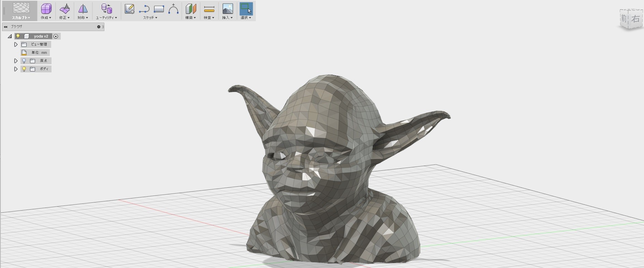Collapse the yoda v2 root node
This screenshot has height=268, width=644.
pyautogui.click(x=10, y=36)
